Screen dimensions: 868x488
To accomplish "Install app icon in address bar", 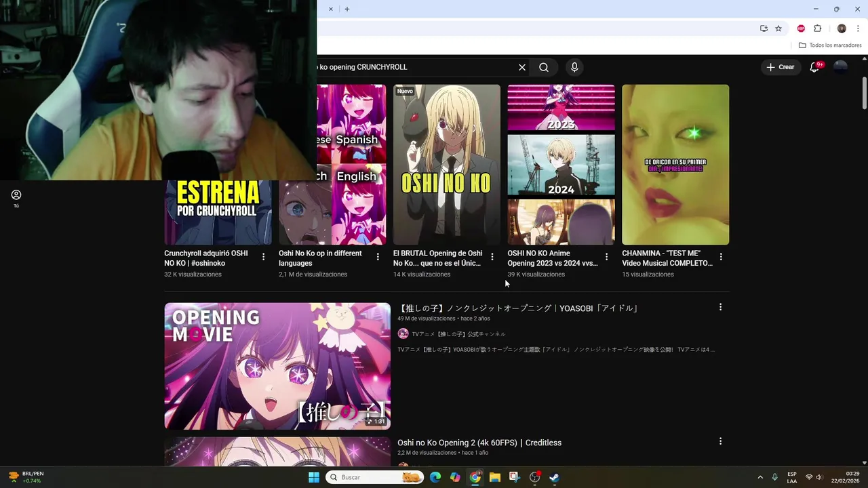I will pyautogui.click(x=764, y=28).
